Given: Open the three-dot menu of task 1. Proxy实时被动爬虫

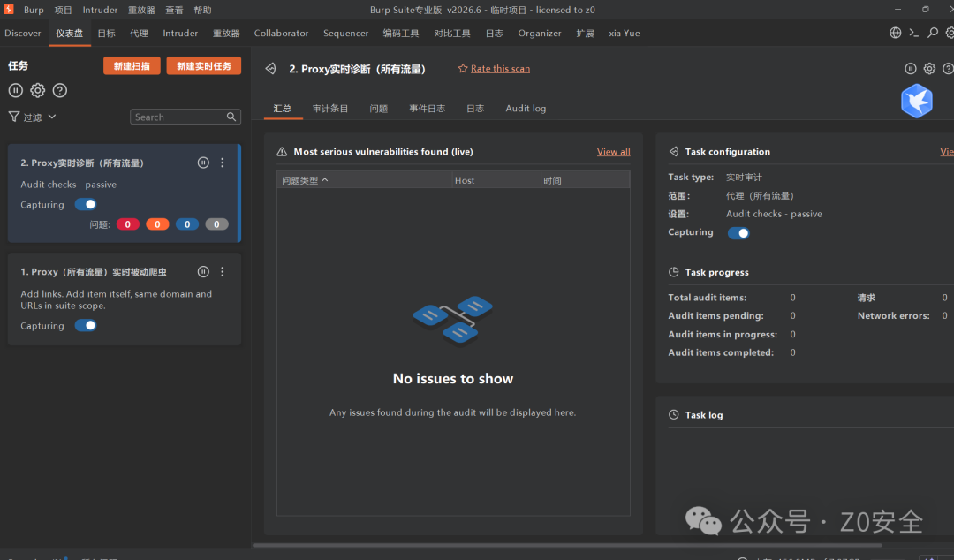Looking at the screenshot, I should (222, 271).
